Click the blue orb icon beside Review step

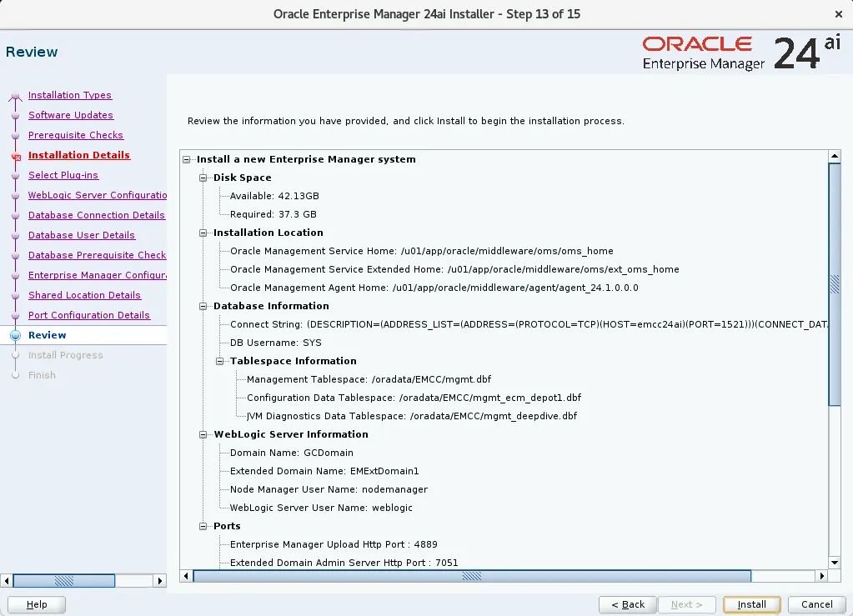17,335
